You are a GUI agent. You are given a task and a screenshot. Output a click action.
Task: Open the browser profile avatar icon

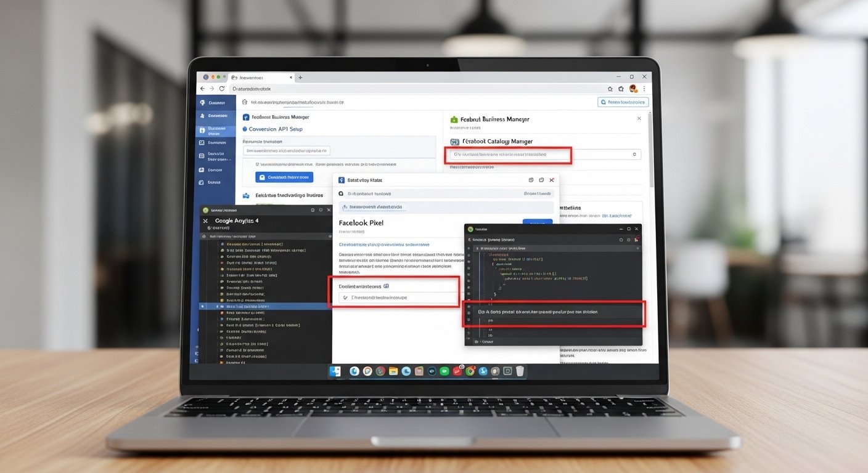click(633, 88)
